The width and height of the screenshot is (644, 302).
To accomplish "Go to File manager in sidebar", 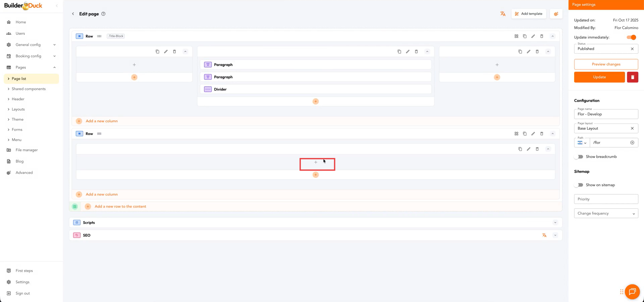I will tap(26, 150).
